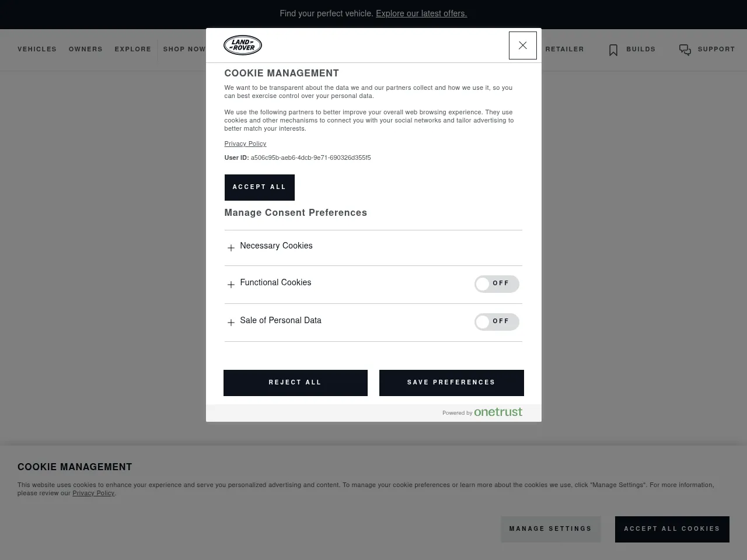Accept all cookies in bottom banner

click(x=672, y=529)
